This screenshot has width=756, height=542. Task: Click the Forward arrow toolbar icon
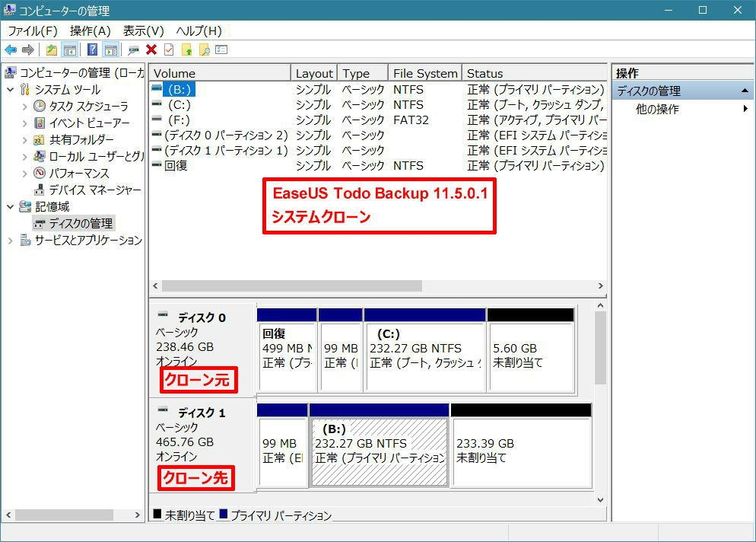(28, 49)
